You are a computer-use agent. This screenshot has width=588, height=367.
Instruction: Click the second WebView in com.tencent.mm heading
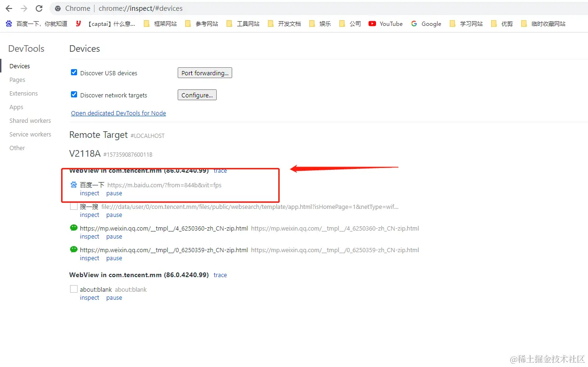point(139,275)
